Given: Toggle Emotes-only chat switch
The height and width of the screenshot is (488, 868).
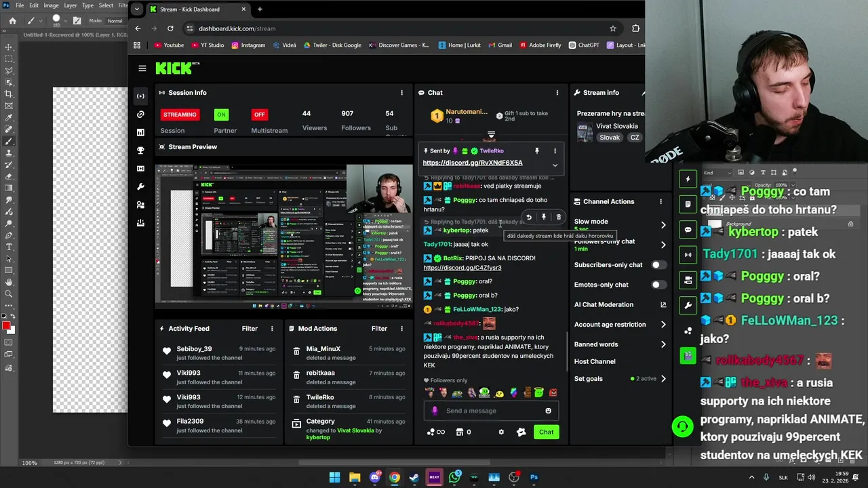Looking at the screenshot, I should click(658, 285).
